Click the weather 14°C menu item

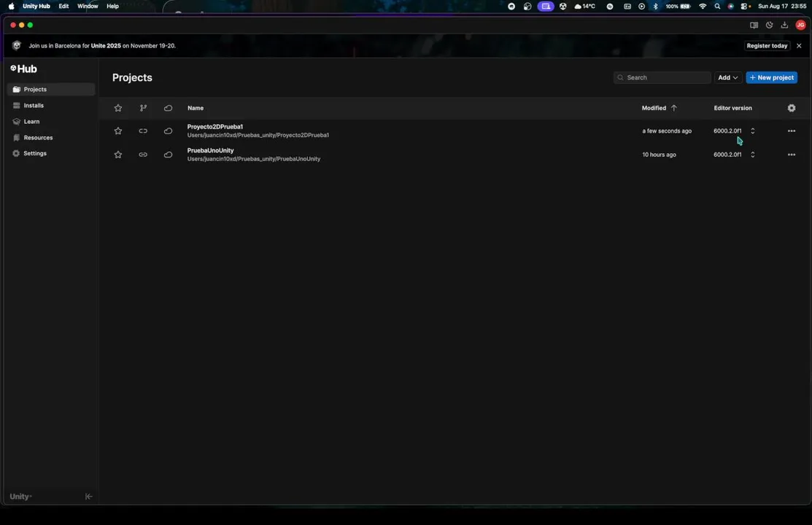coord(584,7)
